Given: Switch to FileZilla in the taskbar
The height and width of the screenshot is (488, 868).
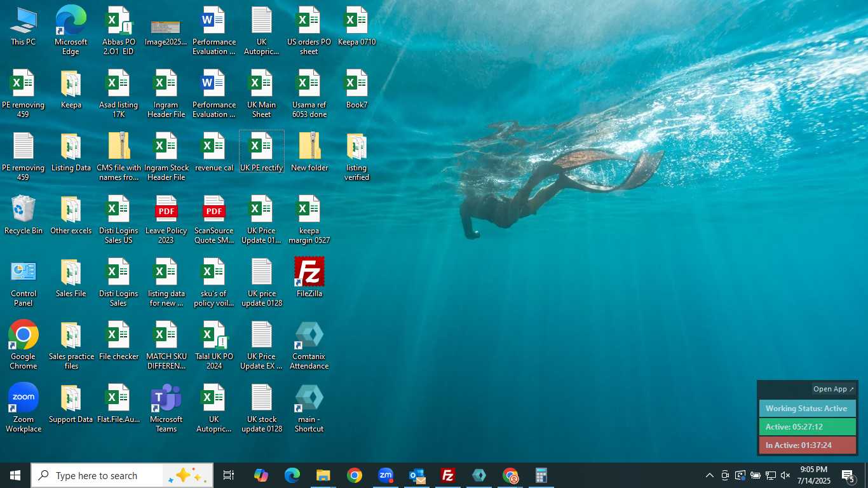Looking at the screenshot, I should click(448, 475).
